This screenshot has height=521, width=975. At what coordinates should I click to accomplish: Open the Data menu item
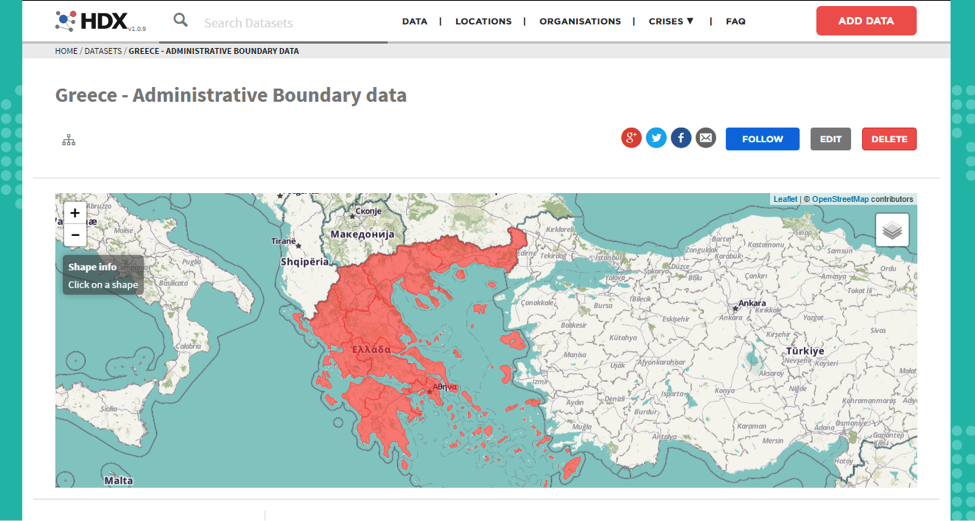pos(414,21)
